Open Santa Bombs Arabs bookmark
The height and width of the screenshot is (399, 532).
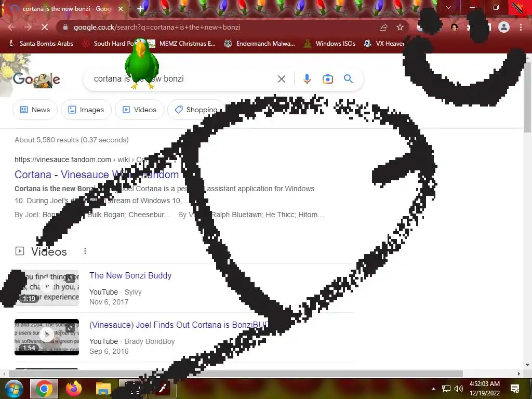tap(41, 44)
